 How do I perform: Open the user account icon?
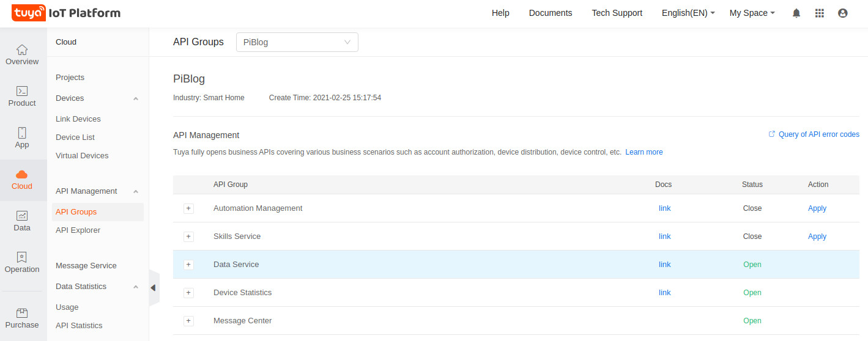click(x=843, y=13)
